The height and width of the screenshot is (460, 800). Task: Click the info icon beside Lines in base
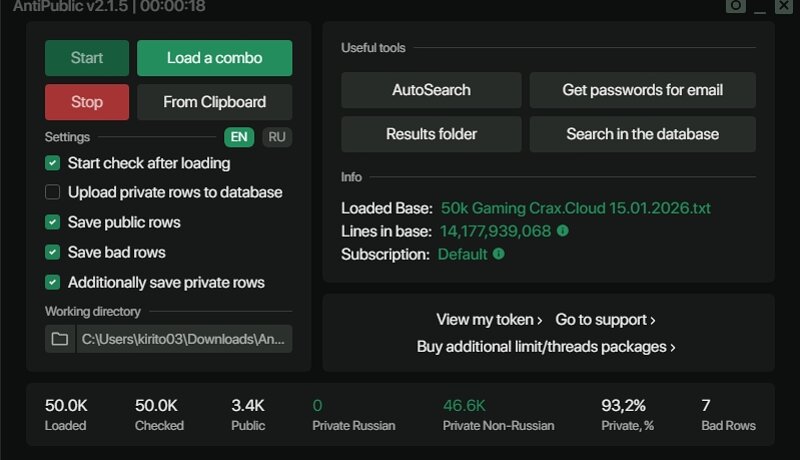pos(563,231)
